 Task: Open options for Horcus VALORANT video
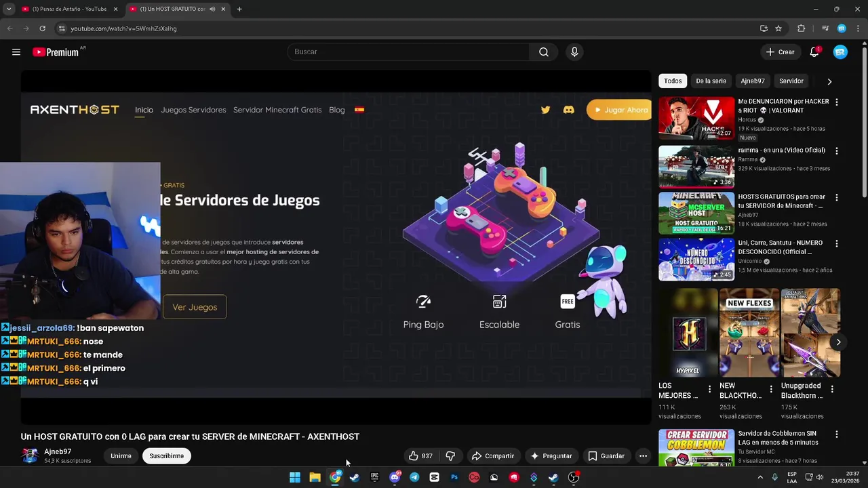click(x=836, y=102)
